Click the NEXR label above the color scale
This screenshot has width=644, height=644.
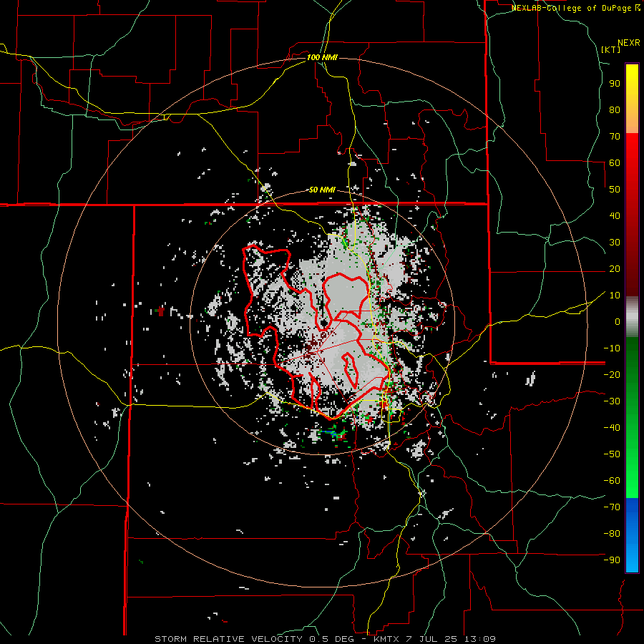pos(629,43)
